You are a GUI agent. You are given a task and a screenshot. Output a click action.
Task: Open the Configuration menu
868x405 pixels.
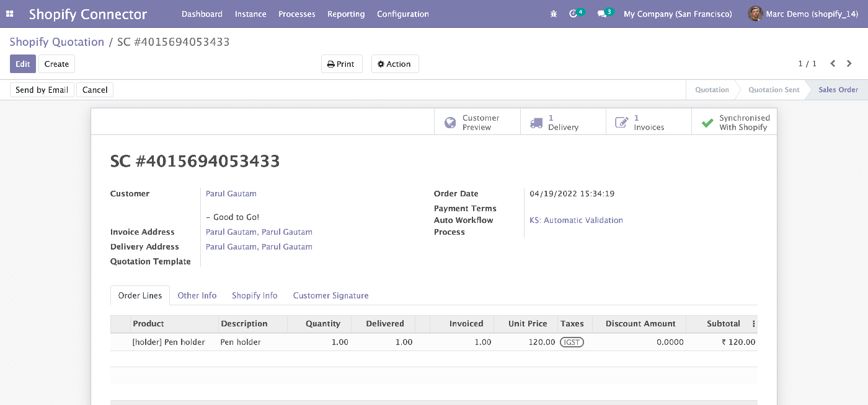[x=403, y=14]
